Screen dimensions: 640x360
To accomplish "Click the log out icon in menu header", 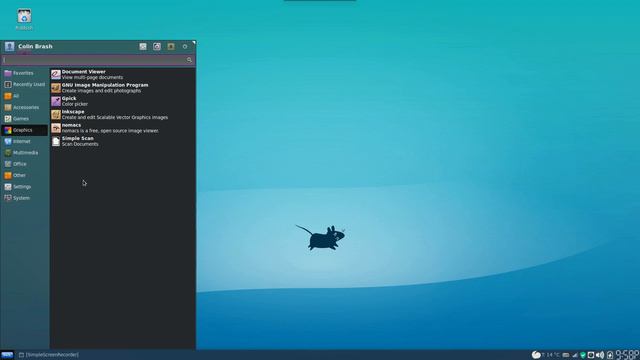I will click(185, 47).
